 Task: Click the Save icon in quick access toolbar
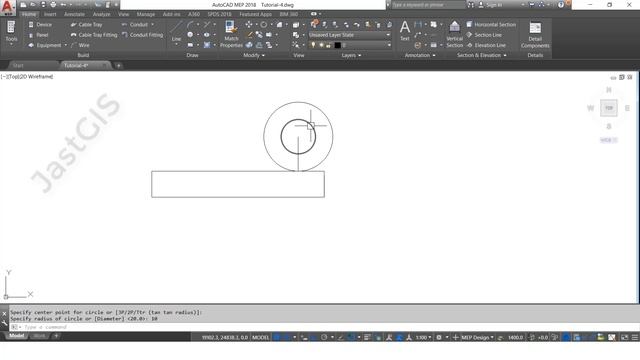(x=43, y=5)
